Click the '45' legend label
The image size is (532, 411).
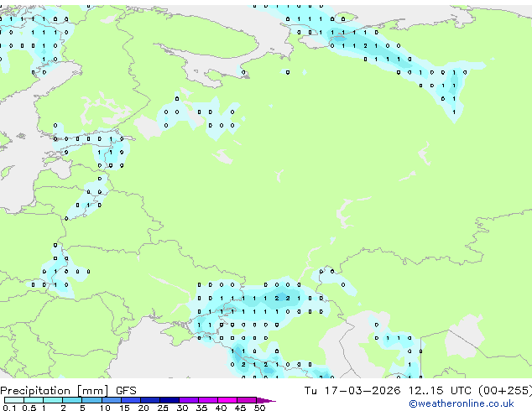point(240,408)
